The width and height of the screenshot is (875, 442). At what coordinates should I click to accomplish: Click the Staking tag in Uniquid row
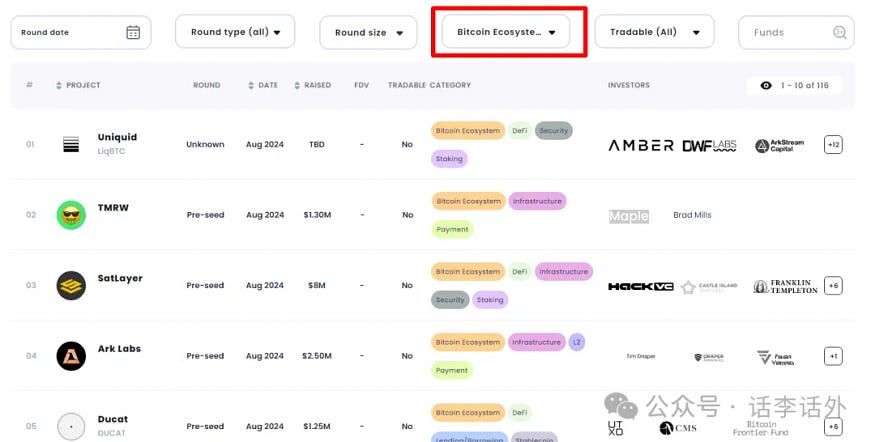[449, 159]
